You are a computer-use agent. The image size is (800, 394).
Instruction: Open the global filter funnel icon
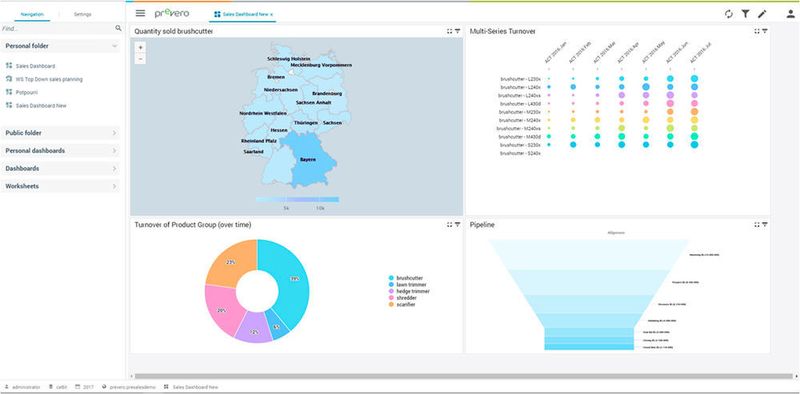tap(745, 14)
